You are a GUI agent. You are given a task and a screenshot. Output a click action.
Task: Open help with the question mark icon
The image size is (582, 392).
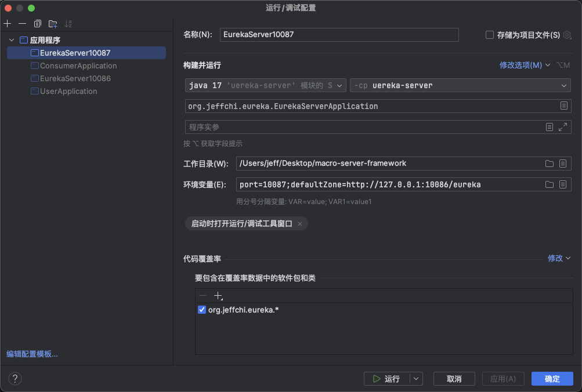15,379
